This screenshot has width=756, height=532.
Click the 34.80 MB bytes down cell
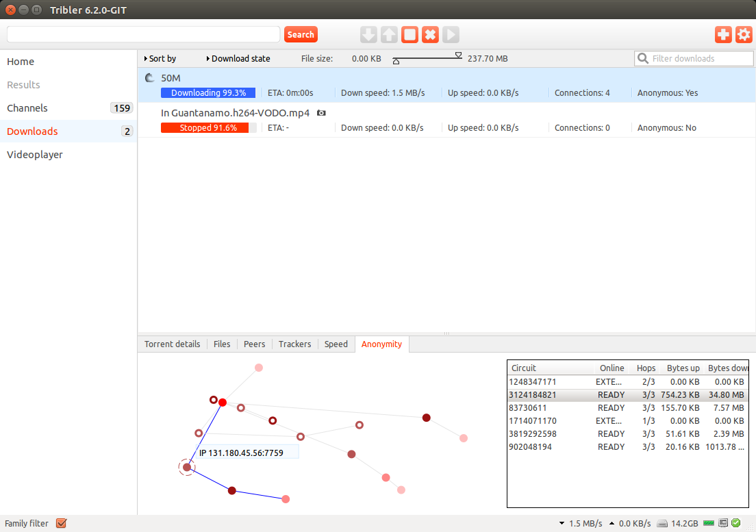(726, 394)
